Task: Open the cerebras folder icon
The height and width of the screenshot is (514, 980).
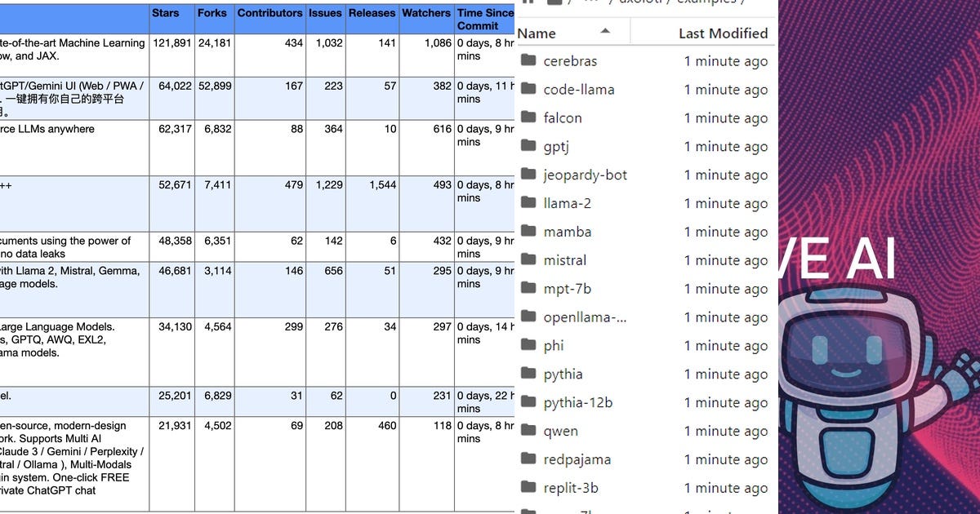Action: [x=529, y=61]
